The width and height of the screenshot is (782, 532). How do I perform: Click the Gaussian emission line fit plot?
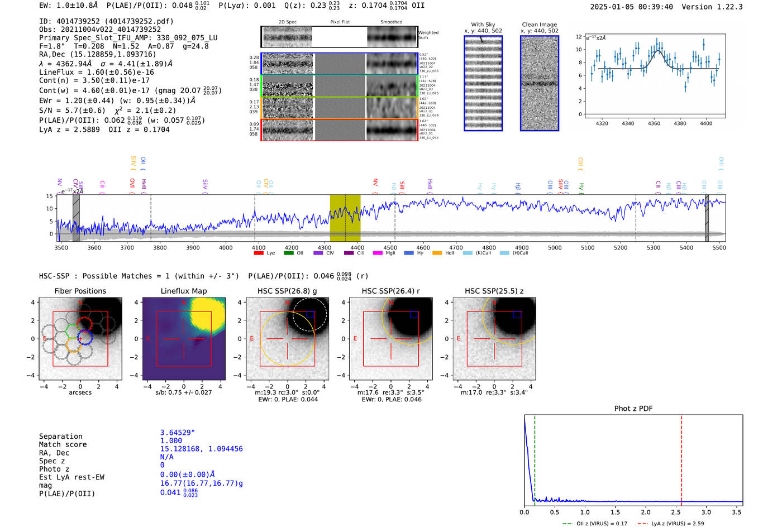tap(655, 75)
